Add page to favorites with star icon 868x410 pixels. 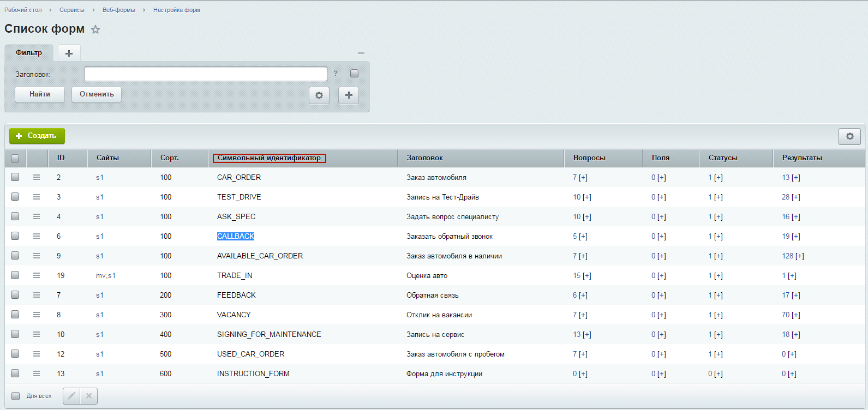point(95,29)
